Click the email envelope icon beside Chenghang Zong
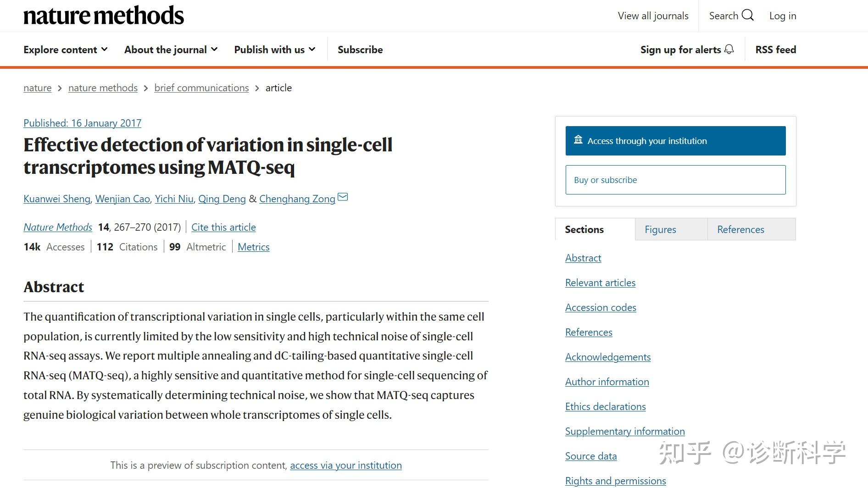This screenshot has height=488, width=868. tap(343, 197)
